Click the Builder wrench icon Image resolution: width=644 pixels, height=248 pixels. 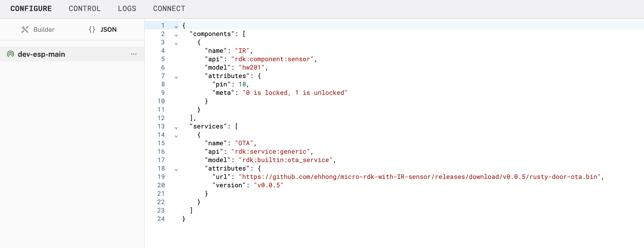point(25,29)
